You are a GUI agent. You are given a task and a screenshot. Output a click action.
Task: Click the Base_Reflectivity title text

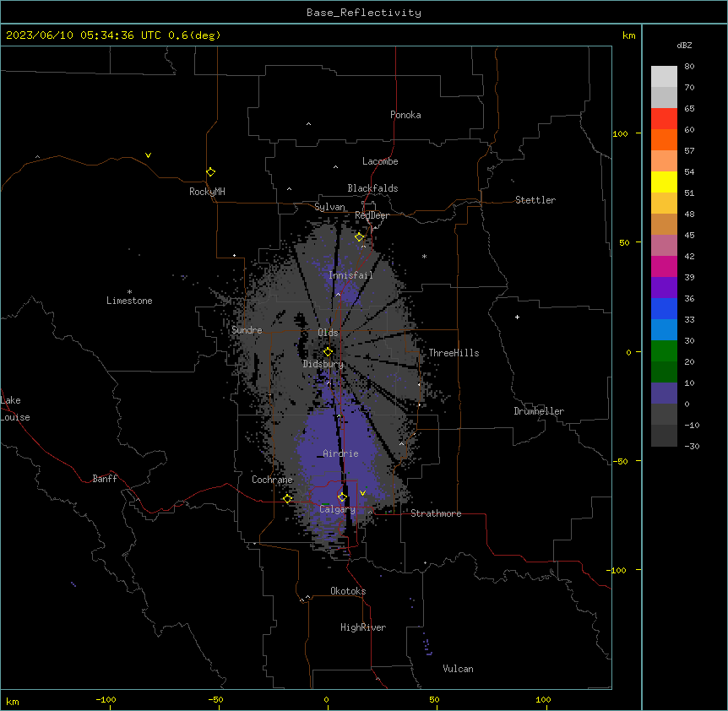pos(364,13)
